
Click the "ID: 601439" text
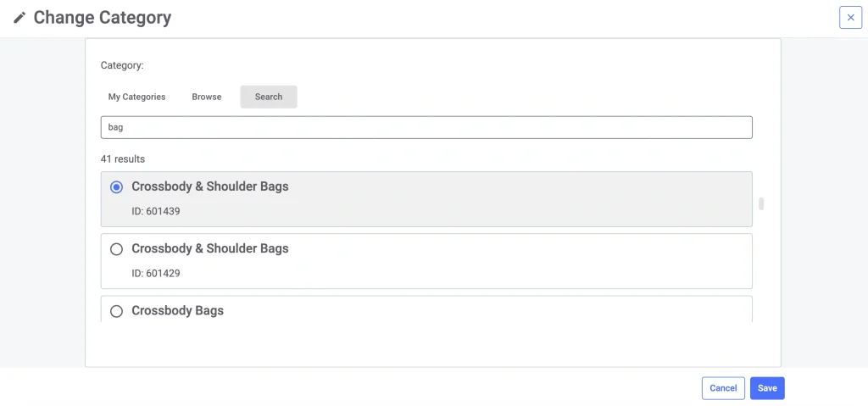click(x=156, y=211)
